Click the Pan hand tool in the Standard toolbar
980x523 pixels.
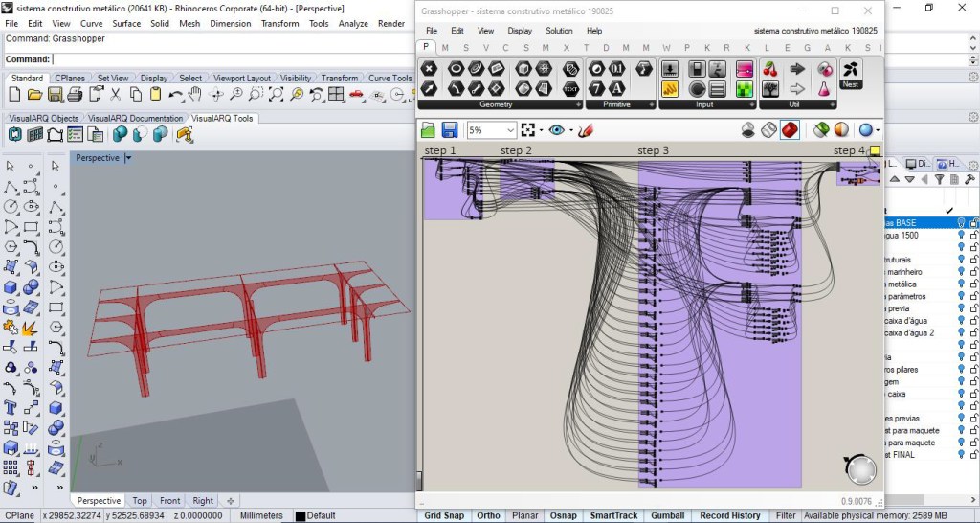[195, 94]
